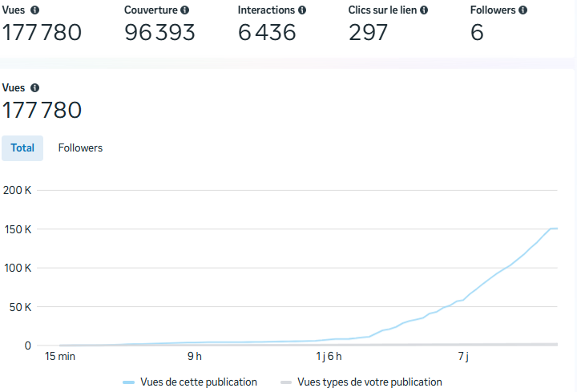This screenshot has height=392, width=577.
Task: Click the '1 j 6 h' x-axis label
Action: click(x=329, y=356)
